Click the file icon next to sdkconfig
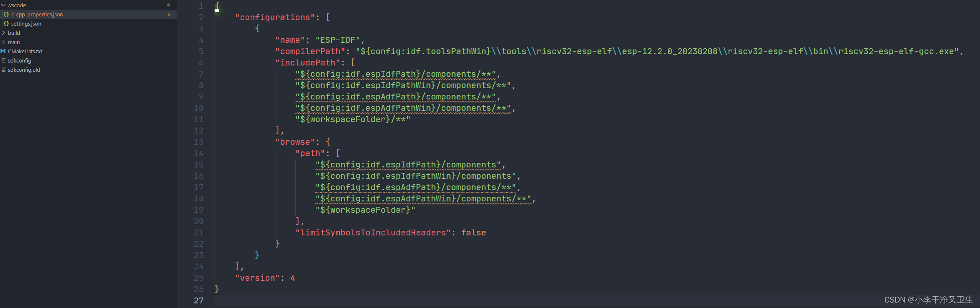 coord(3,60)
